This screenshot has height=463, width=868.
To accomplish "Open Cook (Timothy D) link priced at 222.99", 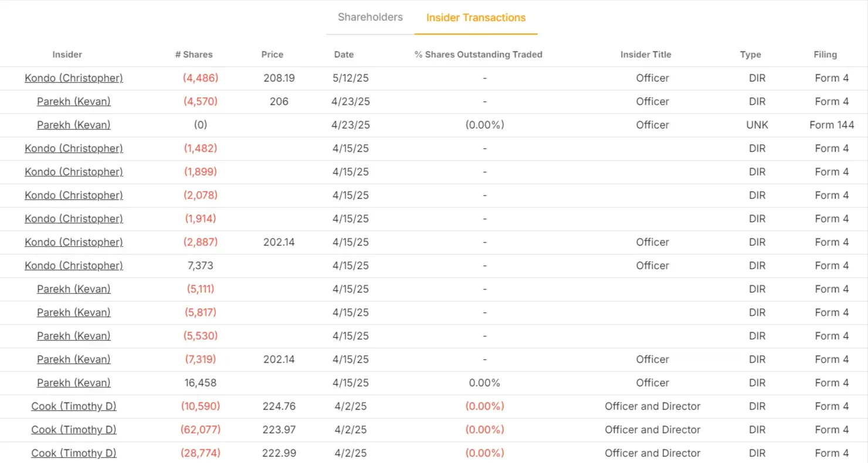I will pyautogui.click(x=73, y=453).
